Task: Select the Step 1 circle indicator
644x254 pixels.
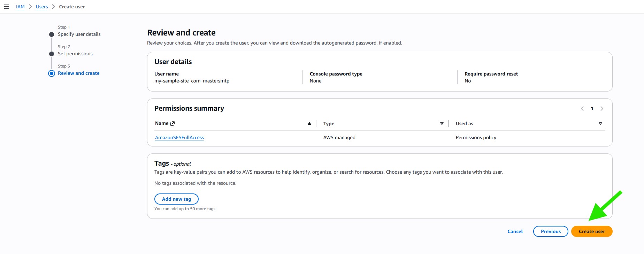Action: (52, 34)
